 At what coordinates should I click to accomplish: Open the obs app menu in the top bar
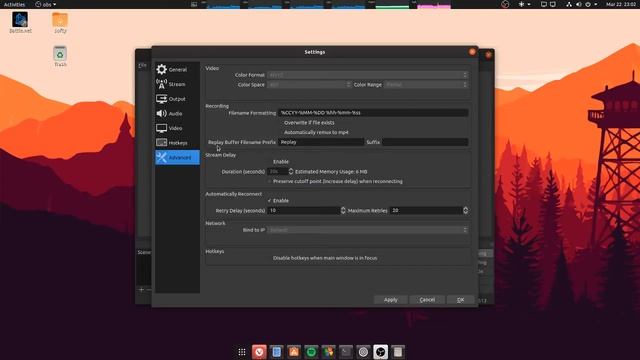pyautogui.click(x=45, y=4)
